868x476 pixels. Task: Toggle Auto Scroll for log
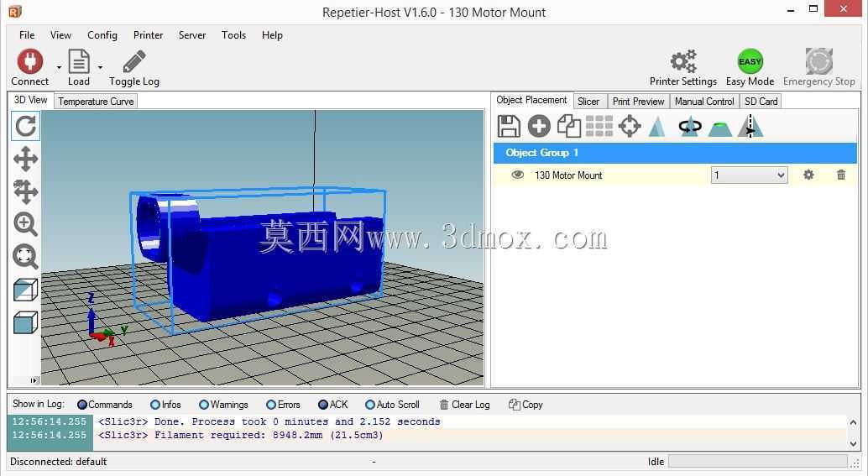[x=392, y=405]
